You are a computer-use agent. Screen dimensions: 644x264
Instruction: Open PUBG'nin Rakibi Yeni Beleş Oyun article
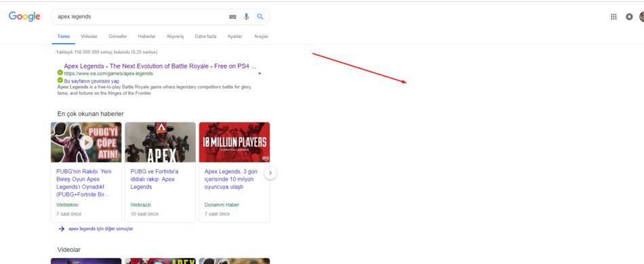click(84, 183)
